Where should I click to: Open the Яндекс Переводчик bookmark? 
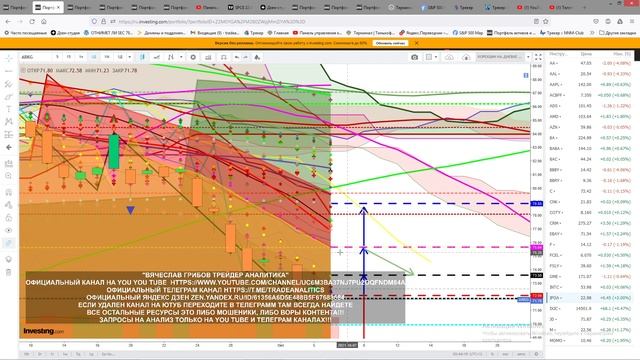424,33
